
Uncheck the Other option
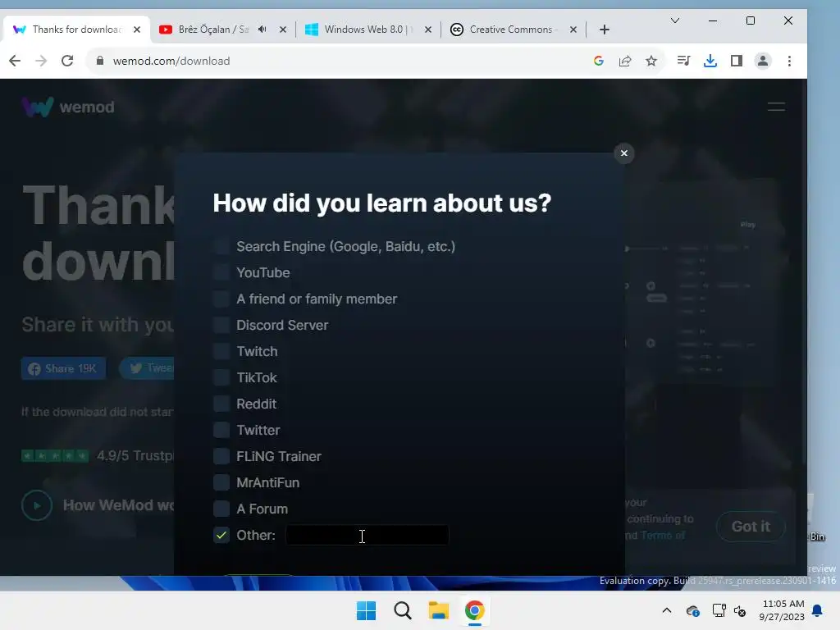pos(221,535)
